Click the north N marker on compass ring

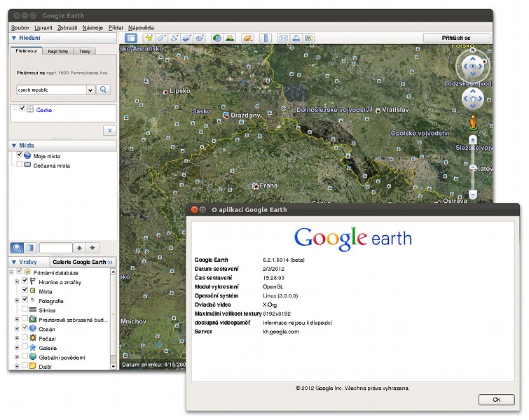coord(473,50)
